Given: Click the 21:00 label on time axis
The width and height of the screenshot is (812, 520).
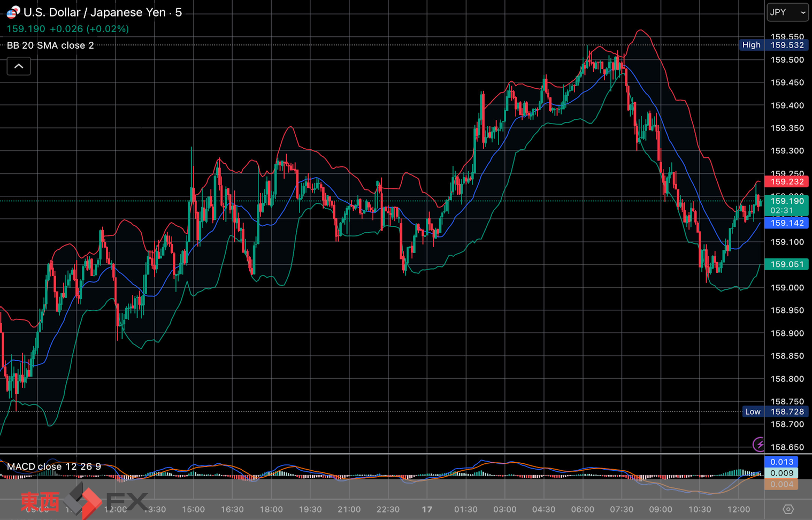Looking at the screenshot, I should tap(349, 509).
